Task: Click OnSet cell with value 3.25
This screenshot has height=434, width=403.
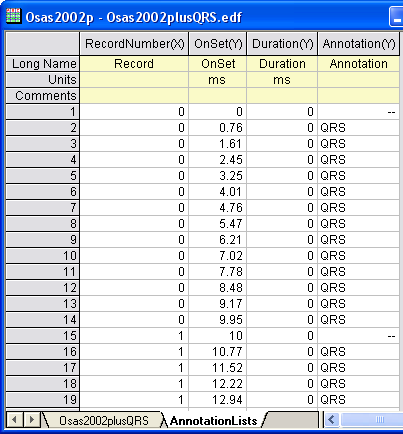Action: 218,176
